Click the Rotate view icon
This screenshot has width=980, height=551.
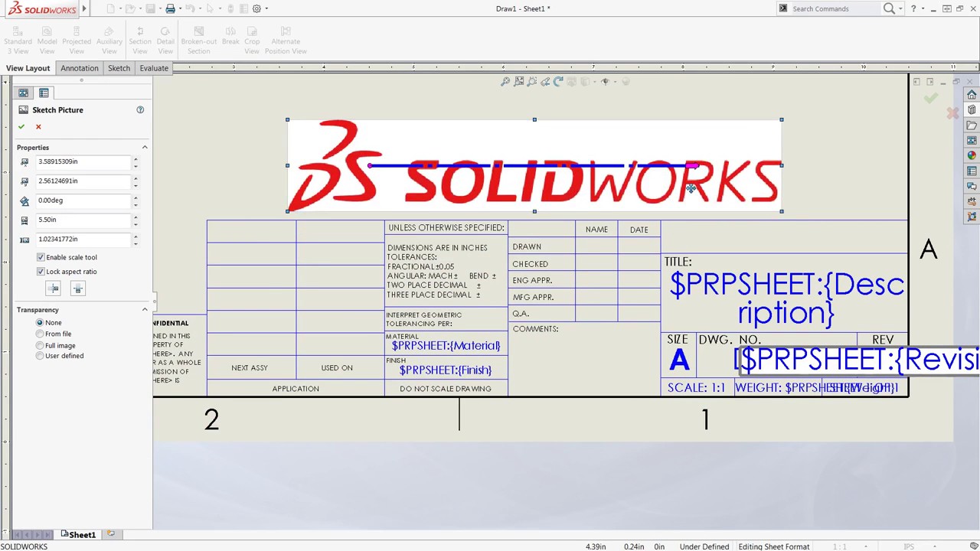557,82
